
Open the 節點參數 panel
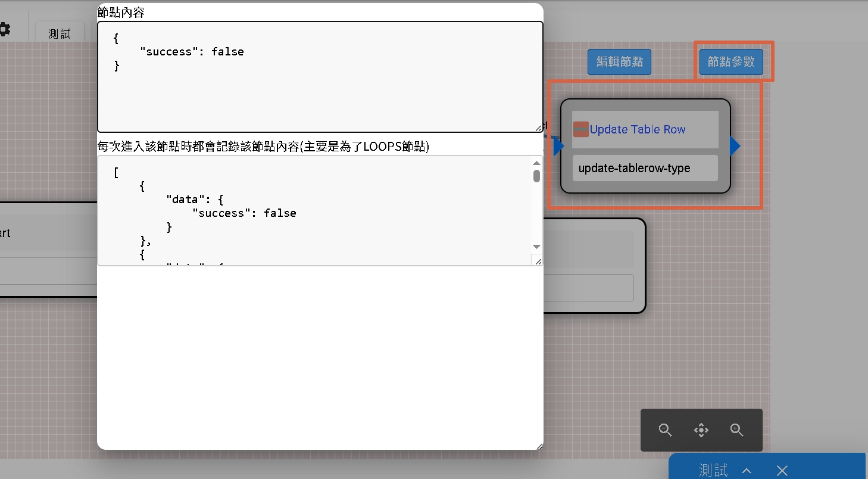click(730, 62)
